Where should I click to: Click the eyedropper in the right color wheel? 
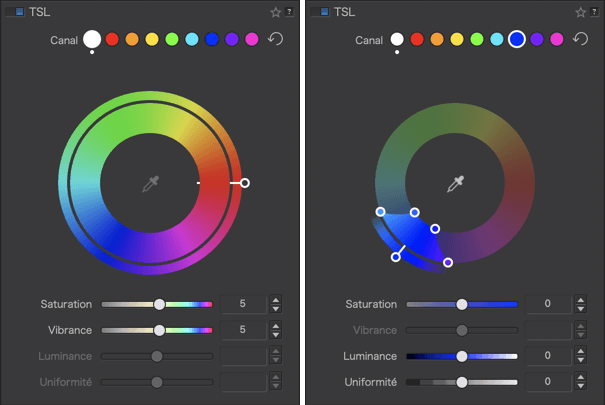(456, 184)
